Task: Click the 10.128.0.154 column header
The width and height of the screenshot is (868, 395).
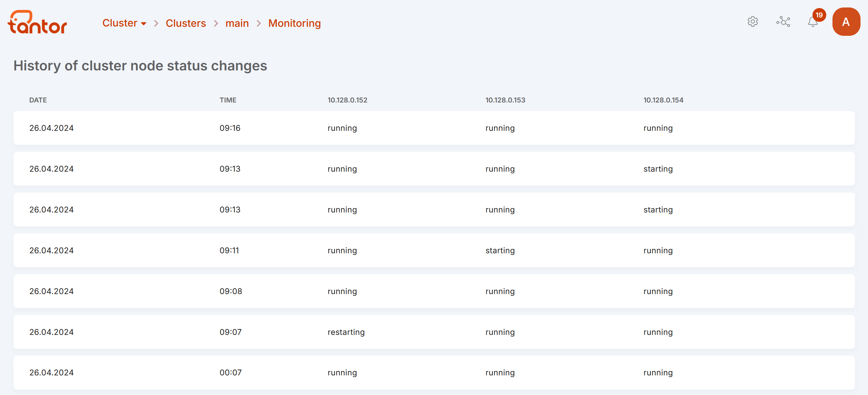Action: [663, 100]
